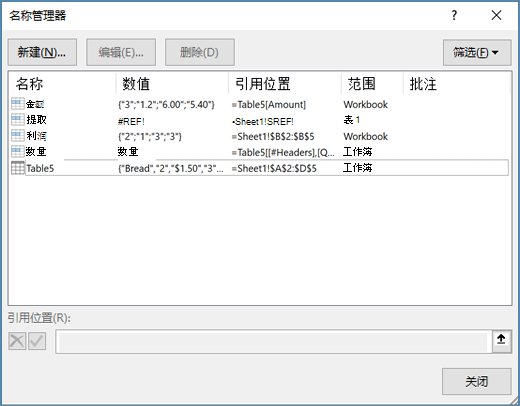The image size is (520, 406).
Task: Select the 提取 name entry
Action: pyautogui.click(x=36, y=120)
